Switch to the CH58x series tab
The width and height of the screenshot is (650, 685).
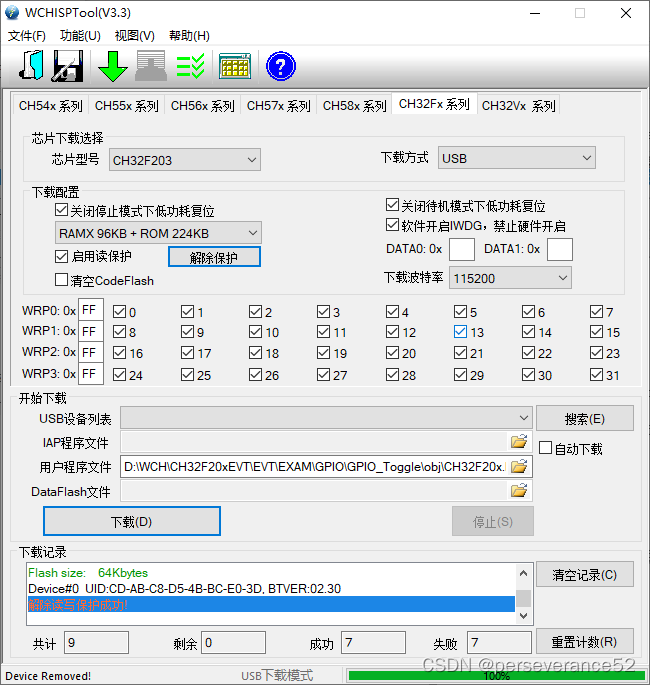coord(354,106)
